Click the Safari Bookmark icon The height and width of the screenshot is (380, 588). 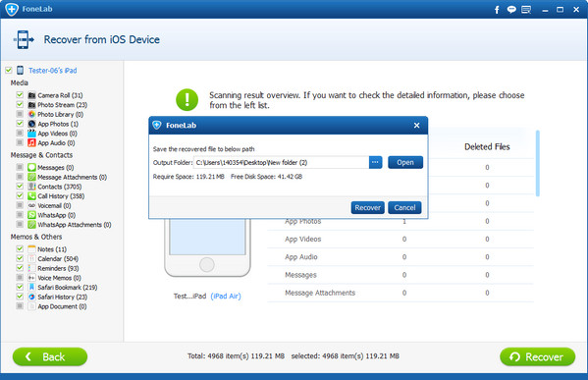coord(31,288)
